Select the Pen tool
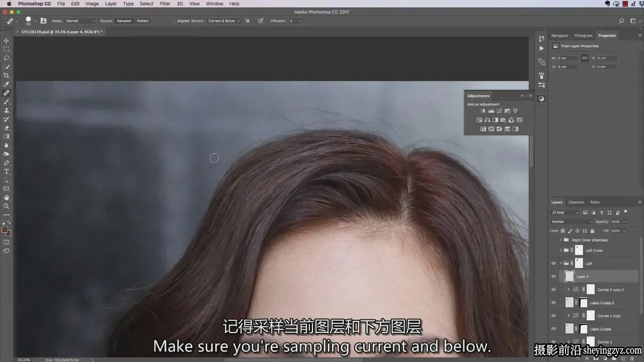This screenshot has height=362, width=644. [7, 163]
